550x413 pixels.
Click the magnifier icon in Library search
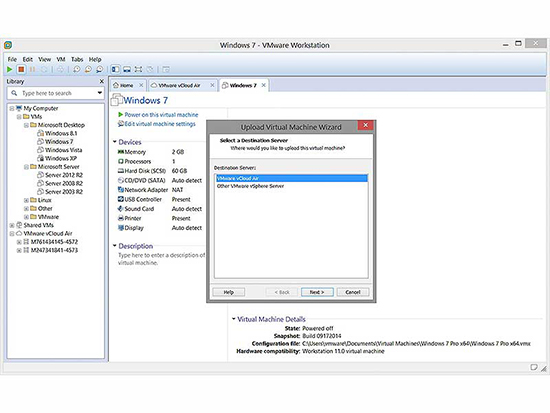[x=14, y=93]
